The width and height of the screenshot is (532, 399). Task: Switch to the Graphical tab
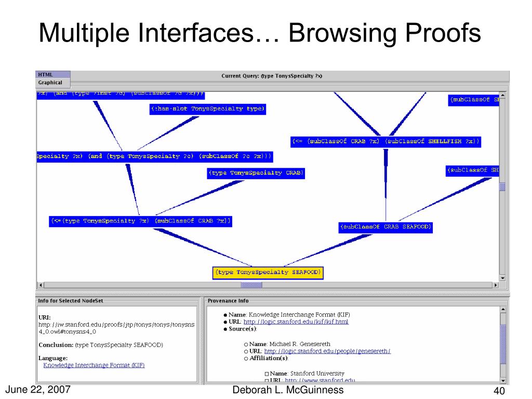coord(53,83)
